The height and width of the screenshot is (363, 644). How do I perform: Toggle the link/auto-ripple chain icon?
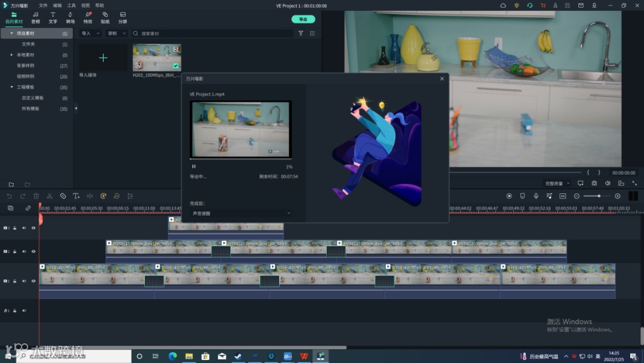pyautogui.click(x=28, y=208)
